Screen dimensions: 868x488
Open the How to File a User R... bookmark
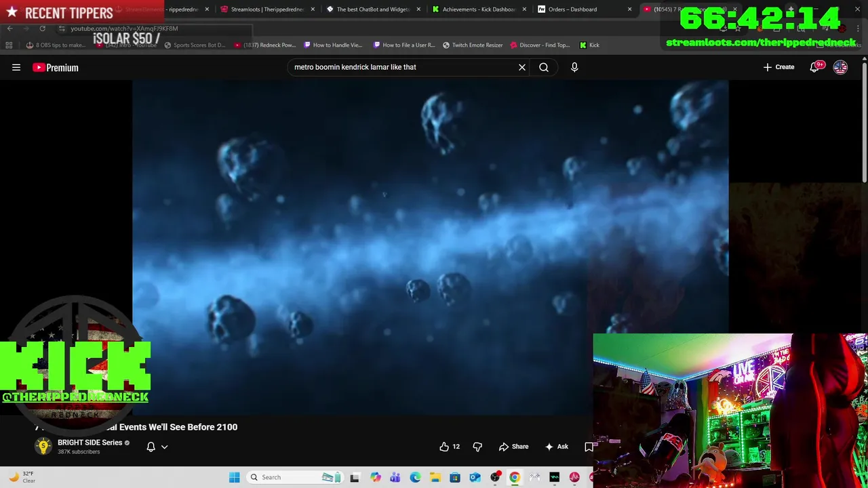click(403, 45)
